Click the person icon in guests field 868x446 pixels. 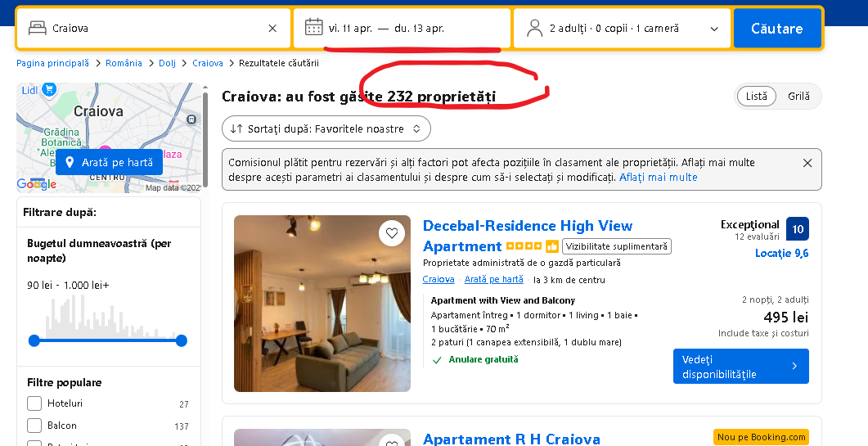tap(535, 29)
